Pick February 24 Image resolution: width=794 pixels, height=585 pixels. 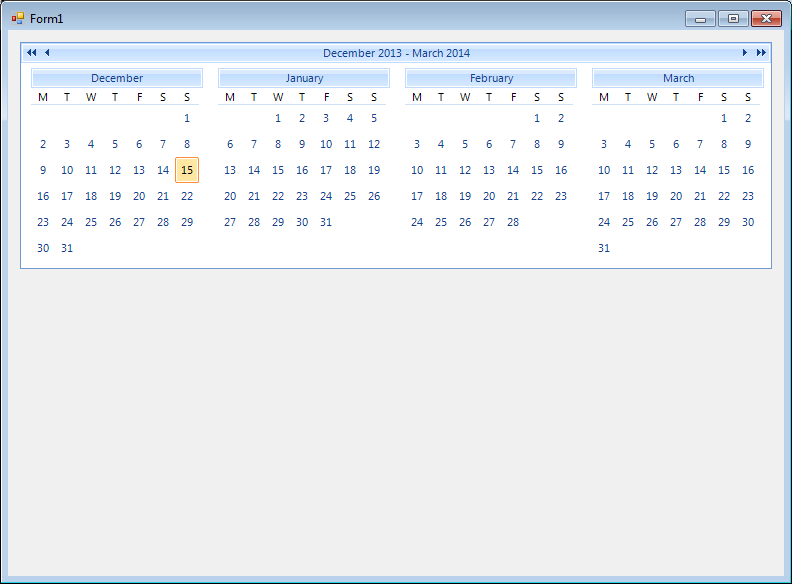coord(417,222)
